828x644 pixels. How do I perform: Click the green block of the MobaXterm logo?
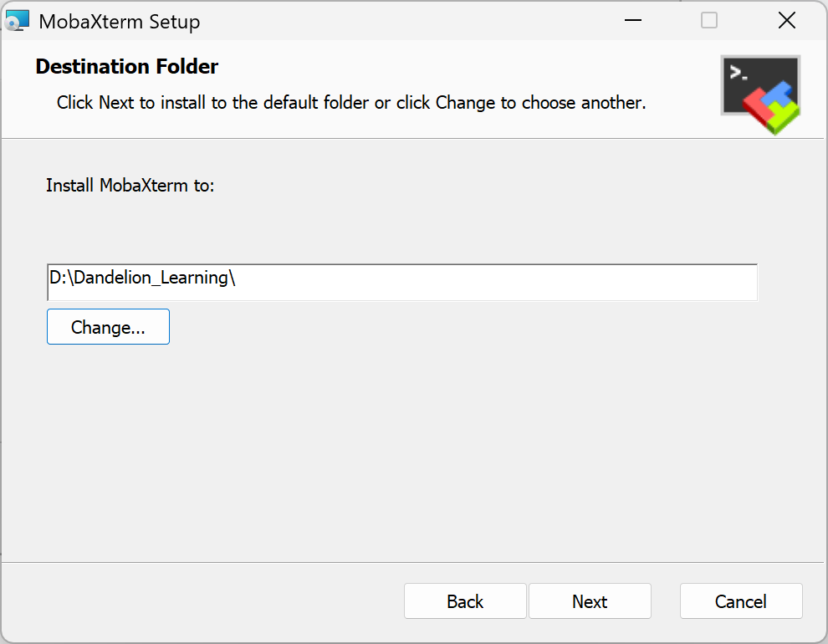tap(783, 117)
